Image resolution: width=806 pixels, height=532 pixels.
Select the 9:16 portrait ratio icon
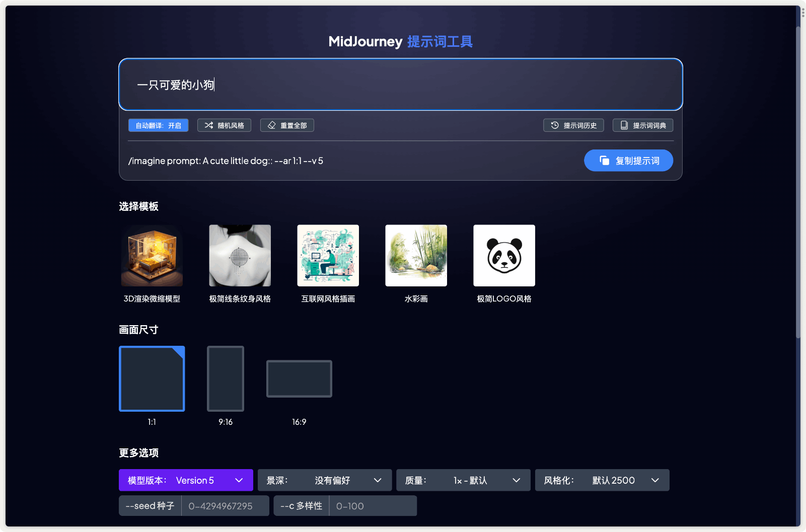coord(225,378)
